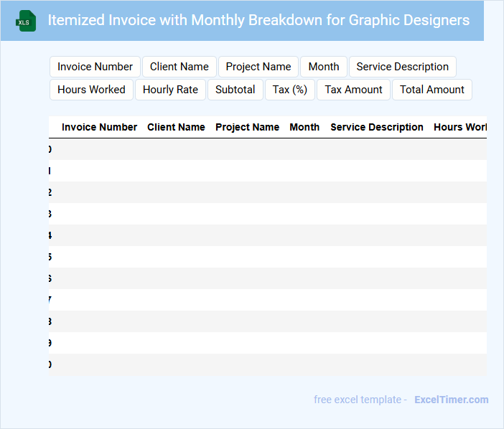
Task: Open the ExcelTimer.com link
Action: (x=451, y=400)
